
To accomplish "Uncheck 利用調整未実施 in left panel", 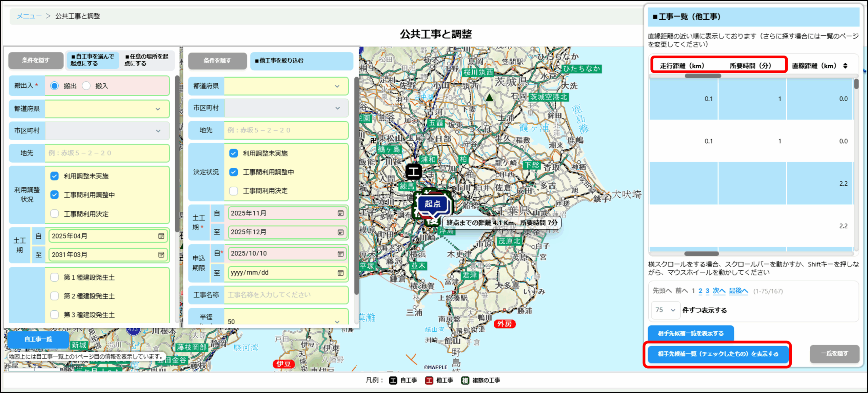I will [x=55, y=176].
